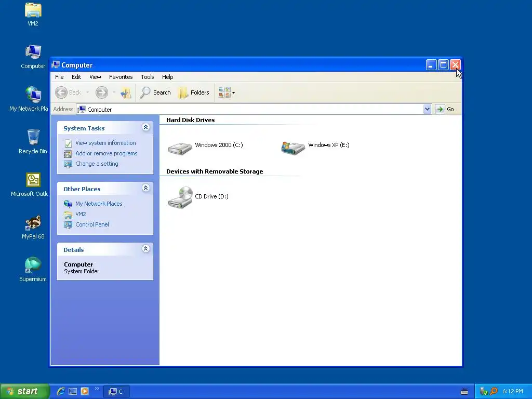Open the Edit menu
532x399 pixels.
(76, 77)
